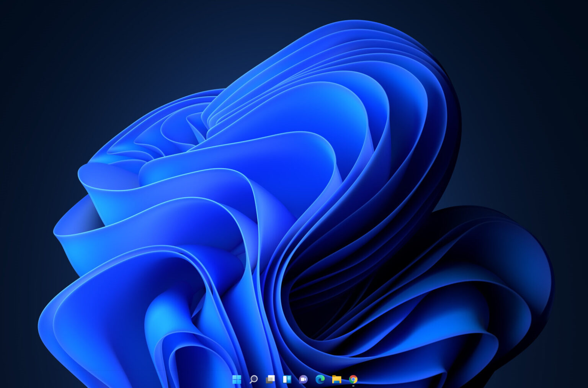The height and width of the screenshot is (388, 588).
Task: Browse the web with Edge
Action: (x=320, y=380)
